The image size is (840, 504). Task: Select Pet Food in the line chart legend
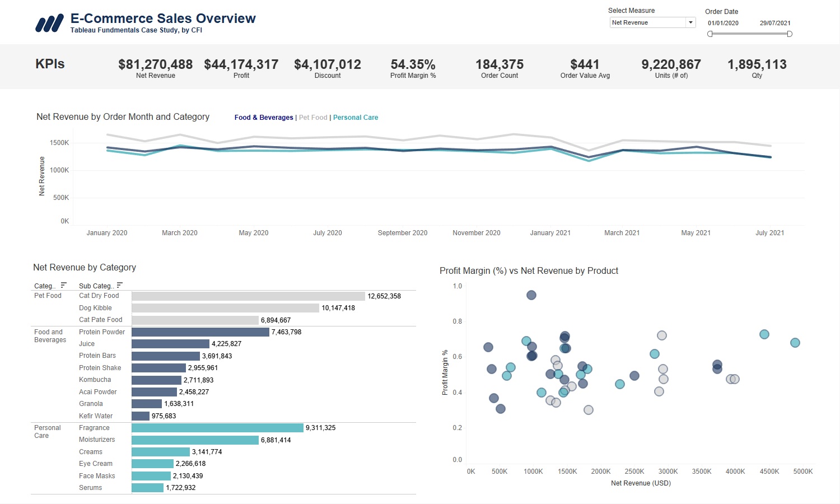(313, 118)
